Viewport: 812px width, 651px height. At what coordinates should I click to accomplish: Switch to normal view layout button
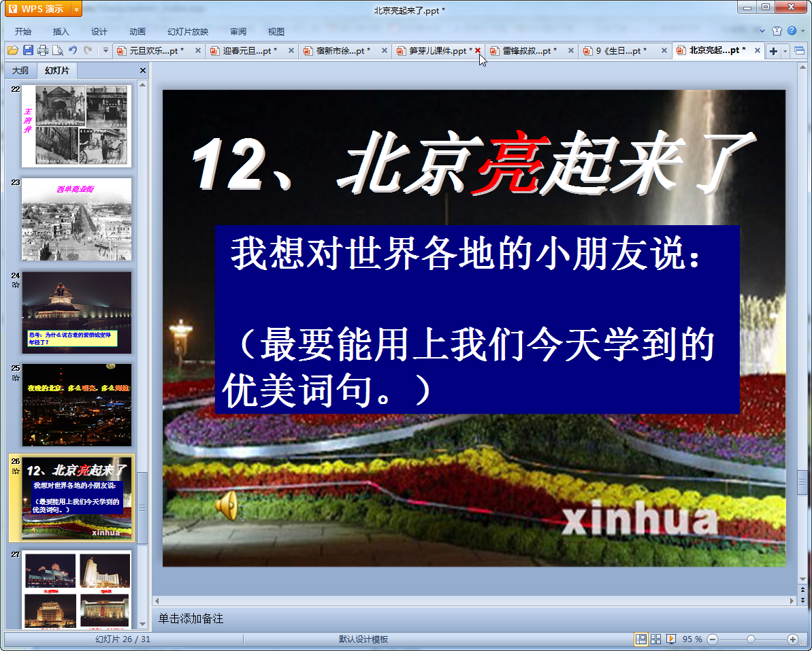pos(640,639)
